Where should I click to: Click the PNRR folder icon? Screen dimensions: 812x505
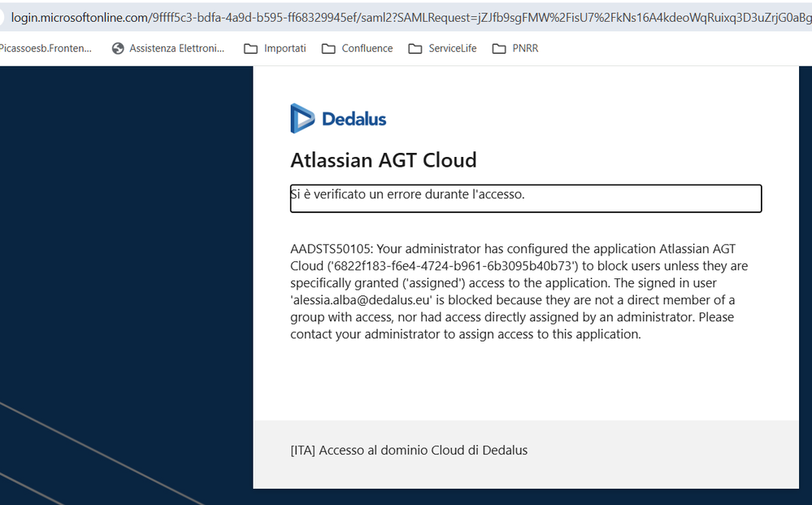pos(499,49)
